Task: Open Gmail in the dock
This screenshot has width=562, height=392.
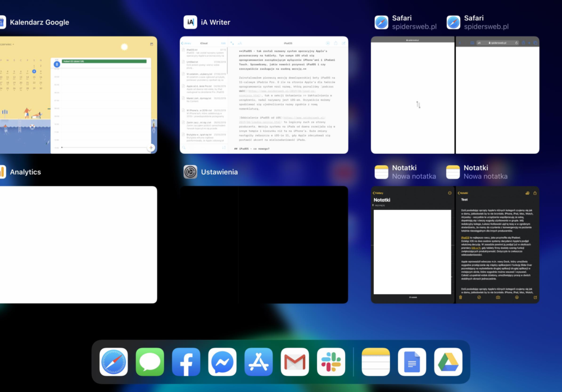Action: [294, 362]
